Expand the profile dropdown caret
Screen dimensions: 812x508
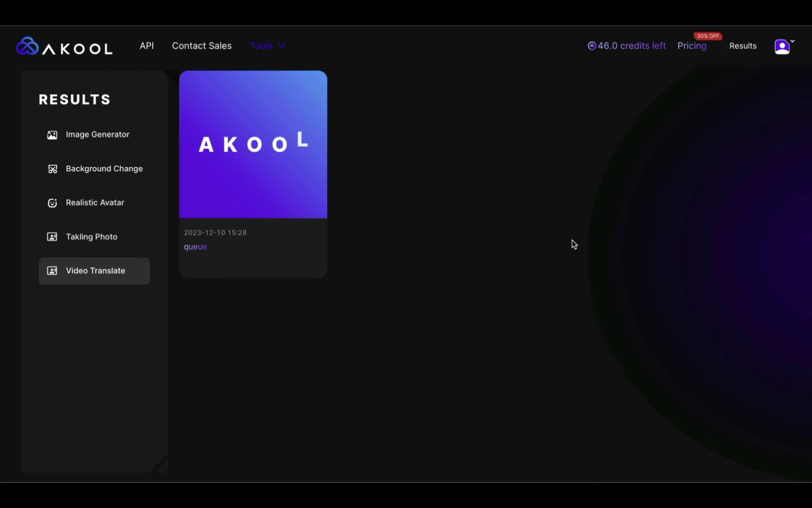coord(793,41)
